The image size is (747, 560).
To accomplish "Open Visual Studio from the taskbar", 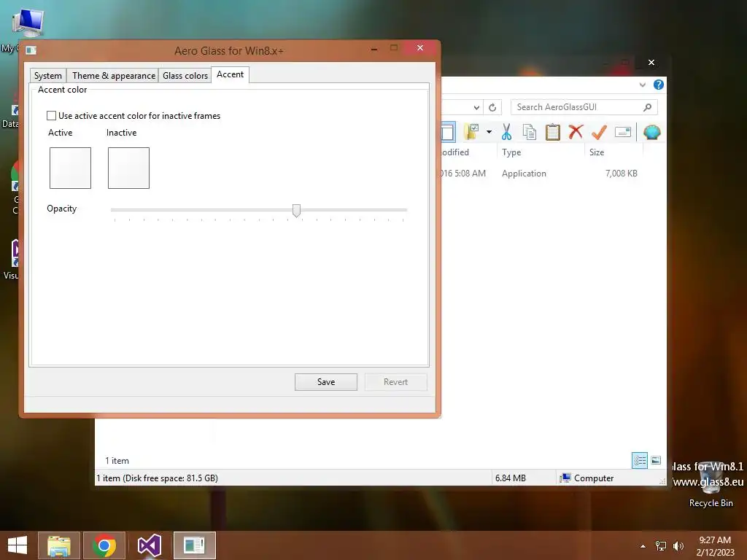I will [x=149, y=545].
